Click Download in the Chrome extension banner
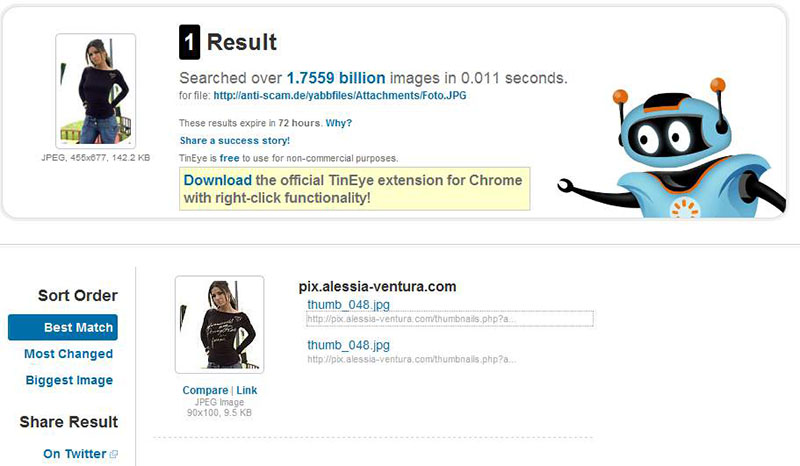The image size is (800, 466). (218, 180)
